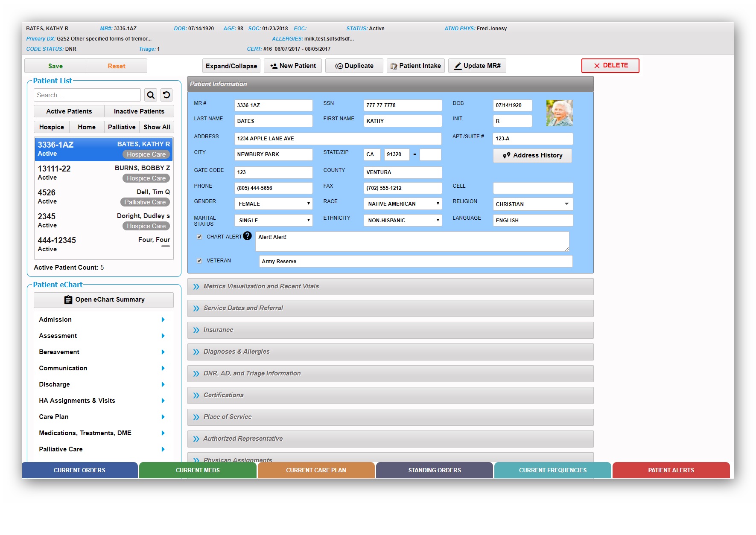
Task: Open the Ethnicity dropdown
Action: (x=403, y=220)
